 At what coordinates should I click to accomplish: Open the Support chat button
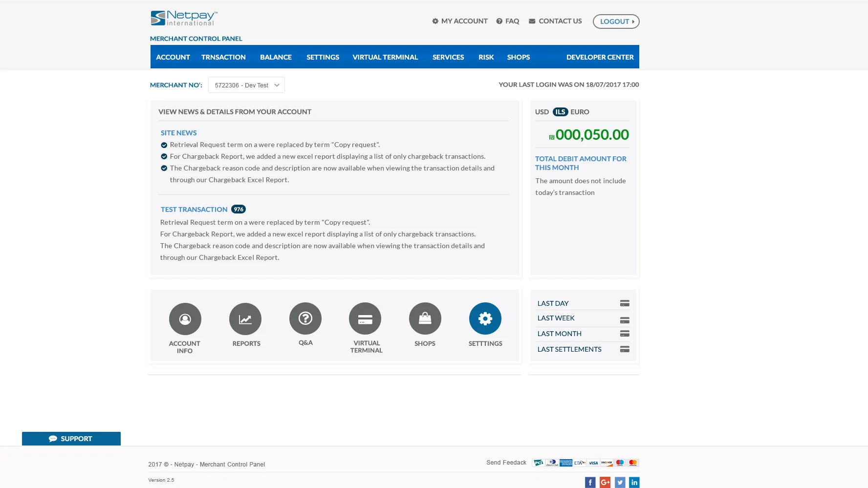[71, 439]
